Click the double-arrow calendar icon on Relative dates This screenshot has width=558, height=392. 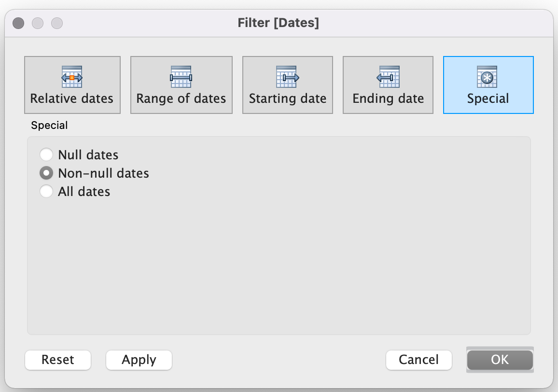[x=72, y=76]
